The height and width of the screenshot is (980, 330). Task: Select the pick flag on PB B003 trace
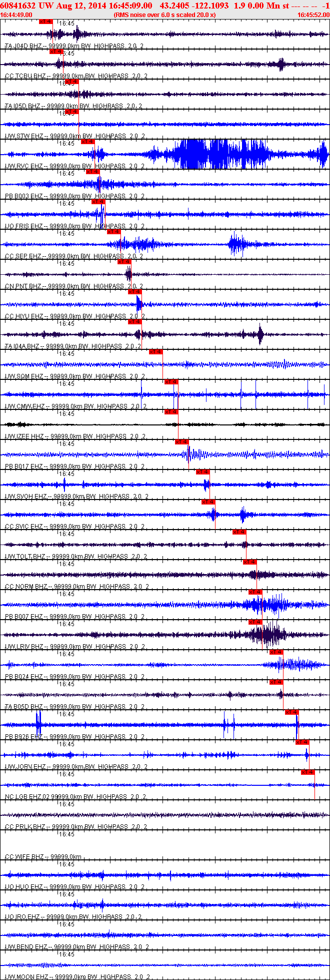click(93, 172)
